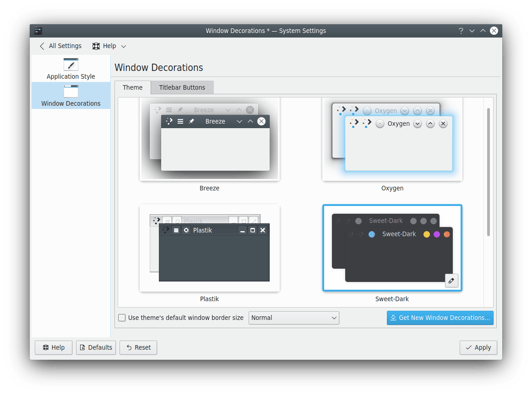Click the Plastik menu list icon in preview
Viewport: 532px width, 395px height.
point(176,230)
